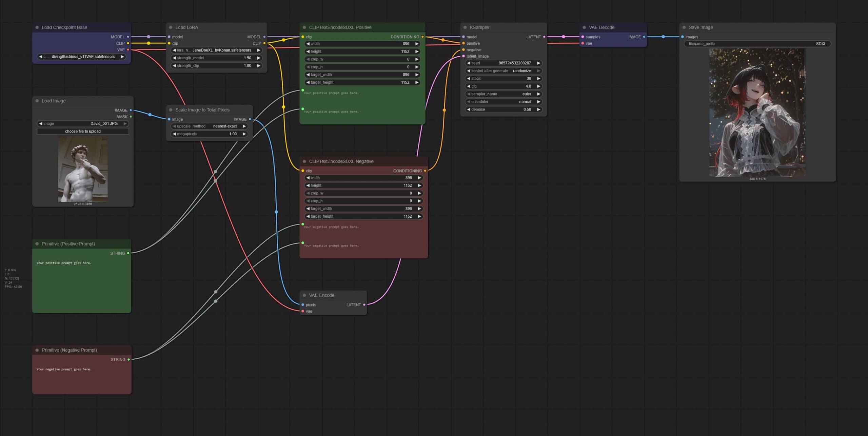Collapse the Load Checkpoint Base node dot
The image size is (868, 436).
(37, 27)
